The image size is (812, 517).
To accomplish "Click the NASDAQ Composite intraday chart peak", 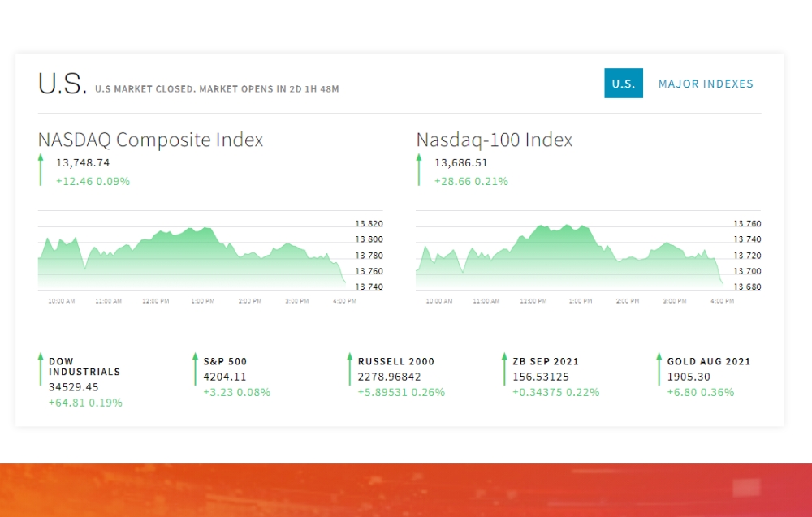I will coord(207,228).
